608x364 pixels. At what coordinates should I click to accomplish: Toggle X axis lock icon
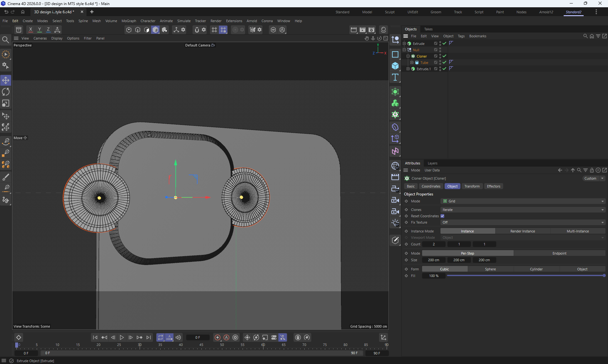click(30, 29)
